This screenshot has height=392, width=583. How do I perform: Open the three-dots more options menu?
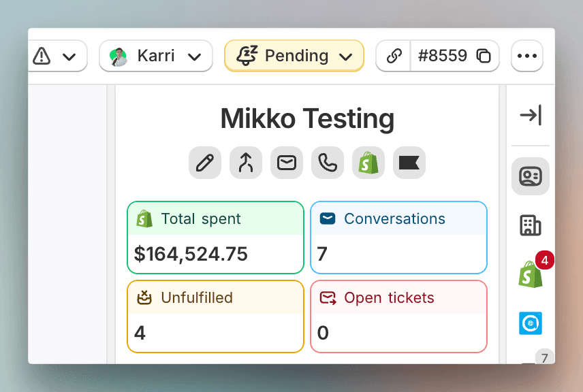pos(527,56)
